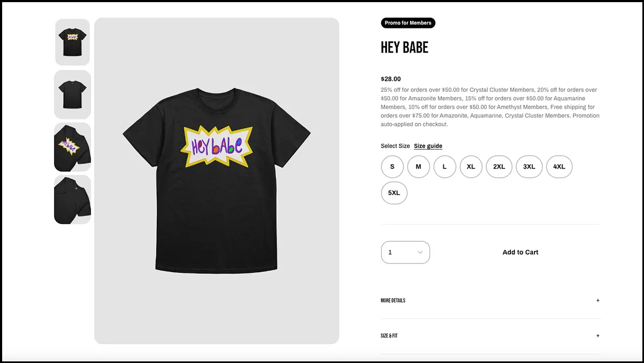
Task: Choose the XL size option
Action: (x=471, y=166)
